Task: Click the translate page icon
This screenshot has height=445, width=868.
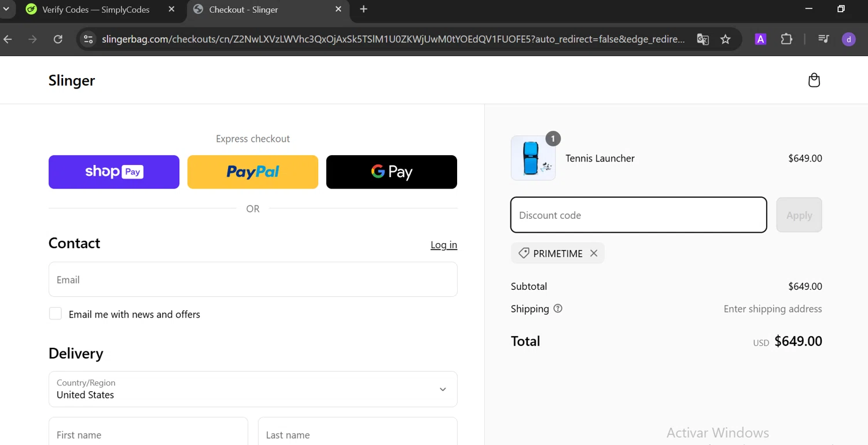Action: pos(703,39)
